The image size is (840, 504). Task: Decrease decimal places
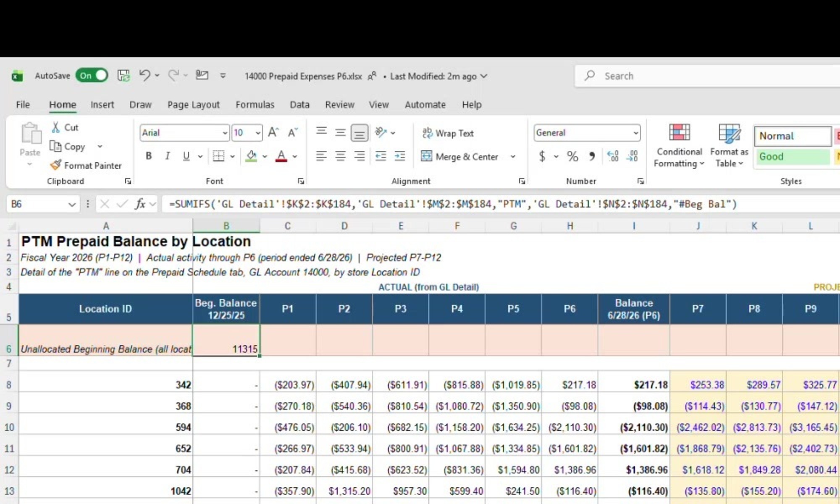point(632,157)
